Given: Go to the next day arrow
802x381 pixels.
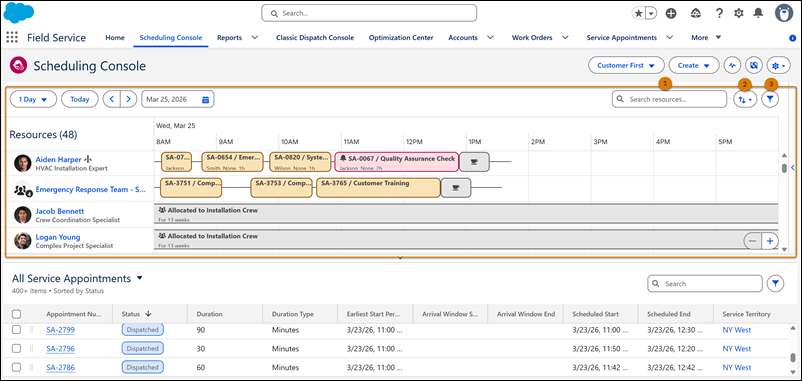Looking at the screenshot, I should [129, 99].
